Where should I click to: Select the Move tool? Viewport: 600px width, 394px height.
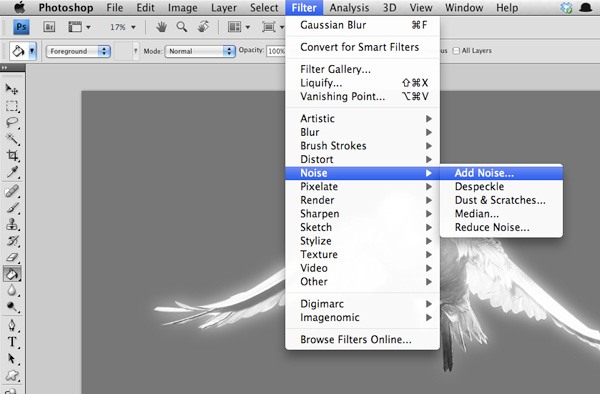pyautogui.click(x=12, y=89)
